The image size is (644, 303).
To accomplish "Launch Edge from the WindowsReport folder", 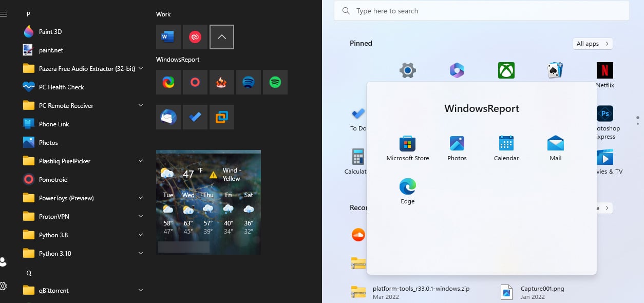I will click(408, 192).
